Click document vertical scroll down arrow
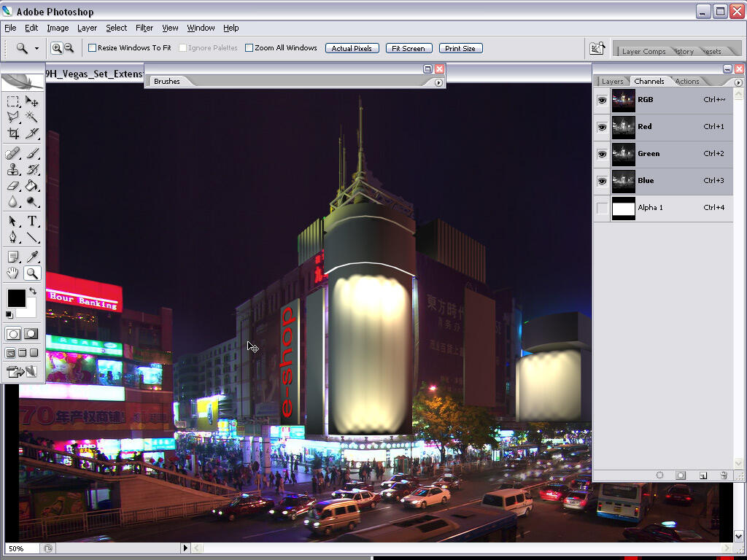 pyautogui.click(x=738, y=537)
